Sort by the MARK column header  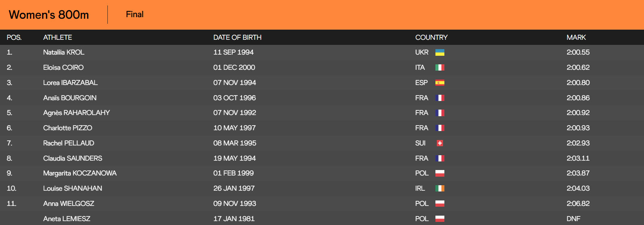tap(576, 37)
